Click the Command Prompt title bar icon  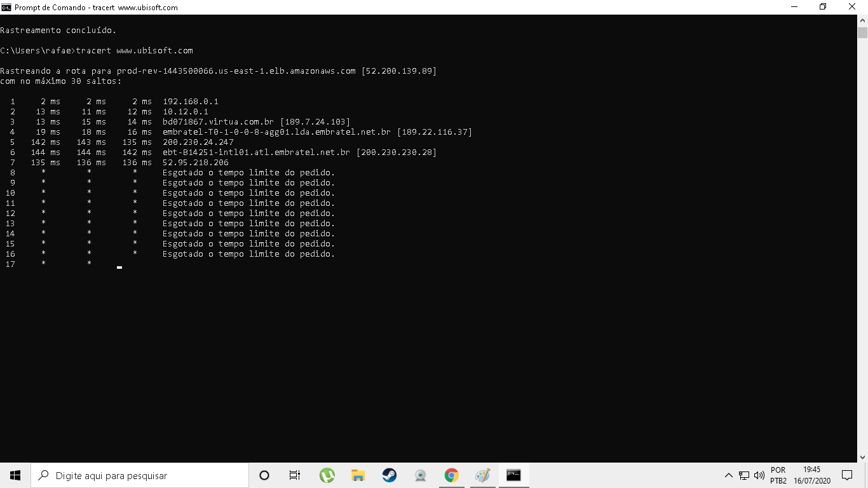6,7
